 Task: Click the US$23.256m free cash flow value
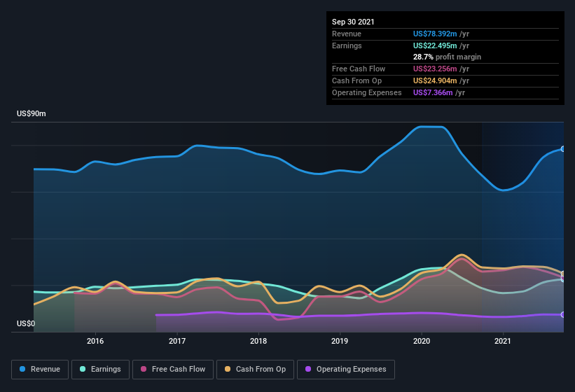[435, 69]
